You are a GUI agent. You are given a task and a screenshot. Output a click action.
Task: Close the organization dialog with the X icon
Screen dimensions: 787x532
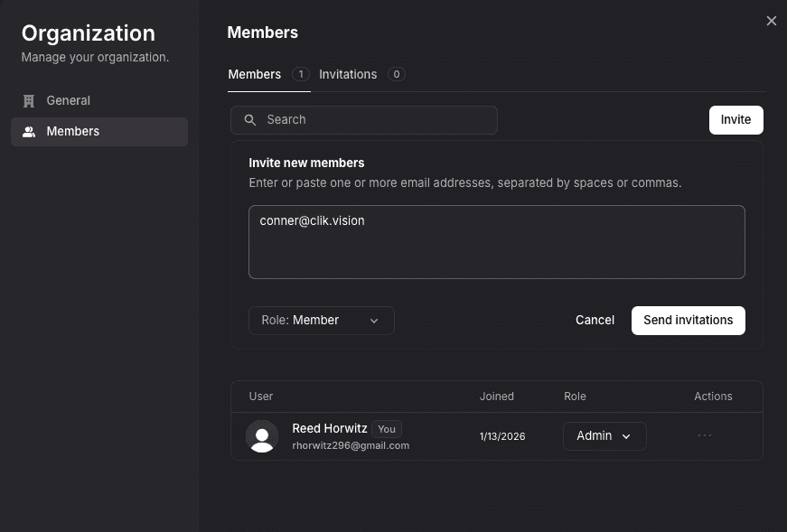772,21
